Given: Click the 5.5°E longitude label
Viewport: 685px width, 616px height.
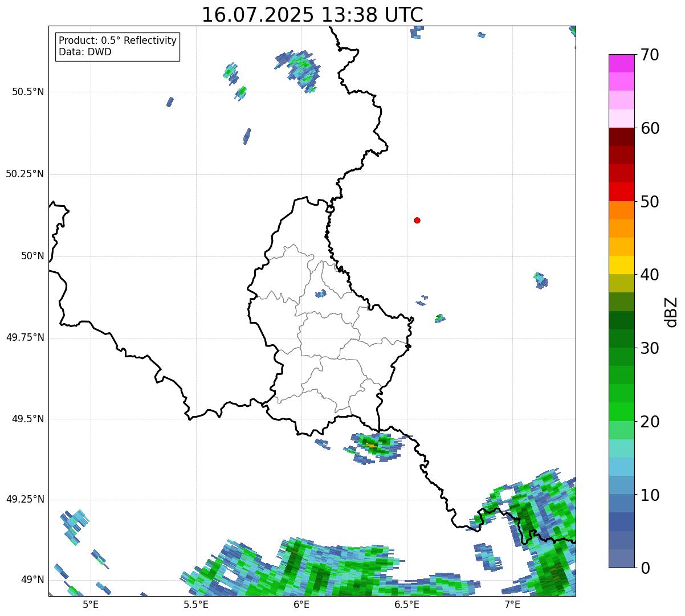Looking at the screenshot, I should click(x=196, y=605).
